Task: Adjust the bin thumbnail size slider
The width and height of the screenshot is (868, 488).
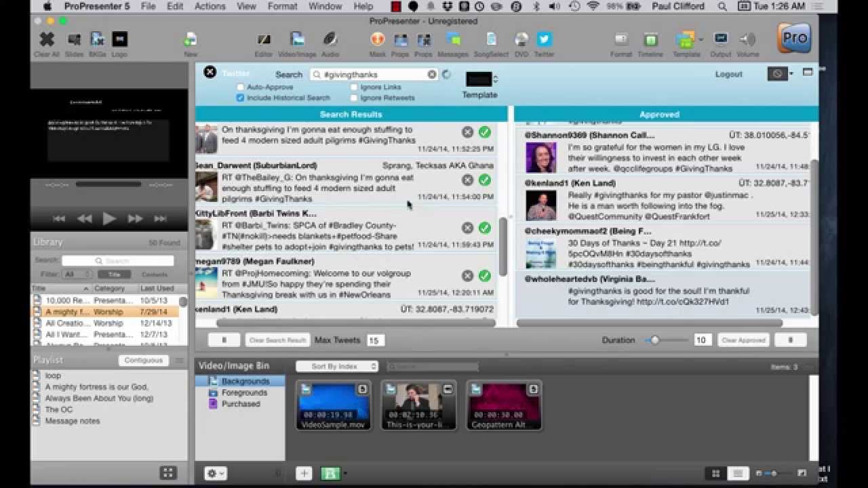Action: click(x=774, y=474)
